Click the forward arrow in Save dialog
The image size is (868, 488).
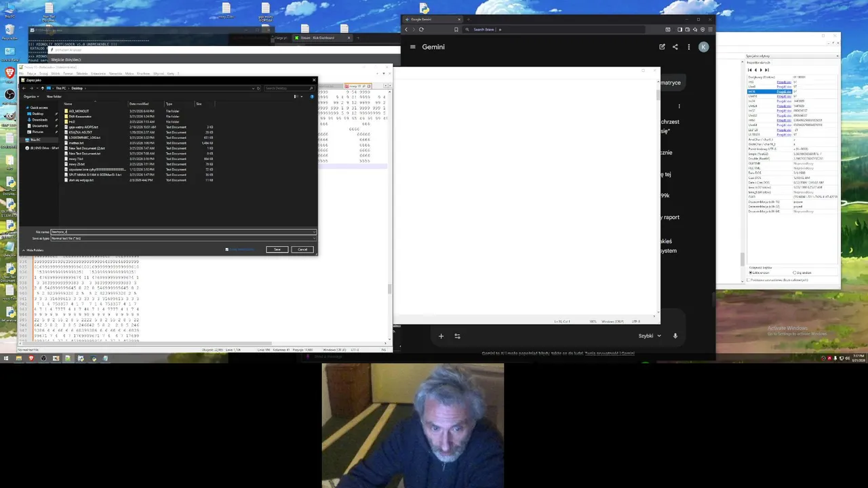pos(31,88)
